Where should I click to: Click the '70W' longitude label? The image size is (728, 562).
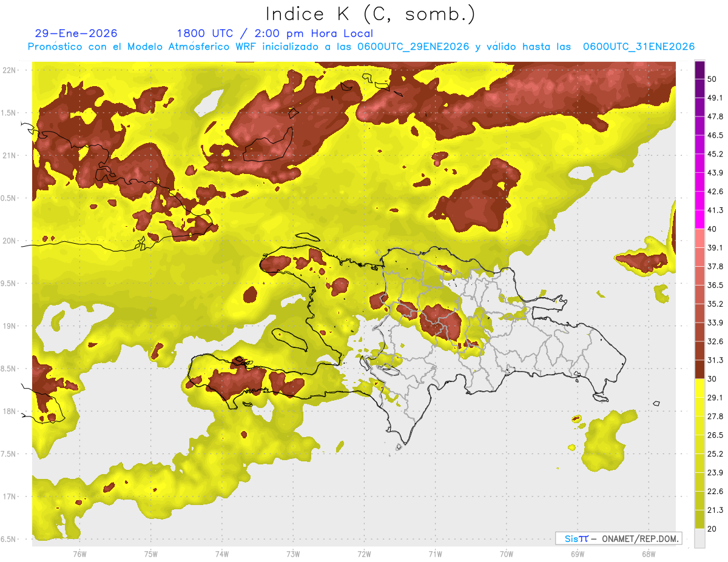(507, 553)
